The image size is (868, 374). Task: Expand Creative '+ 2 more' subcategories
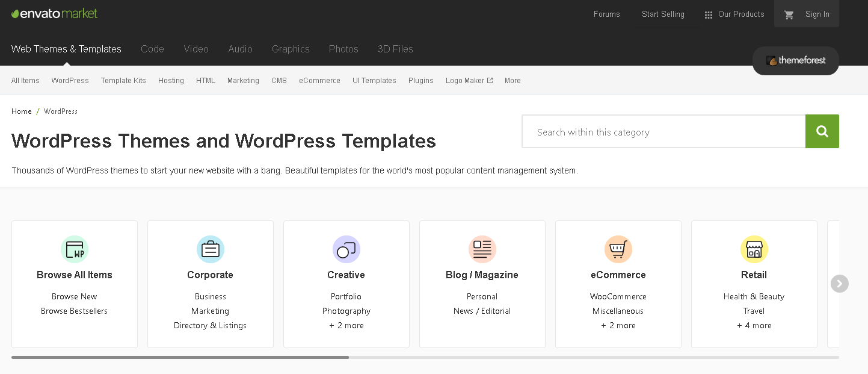pyautogui.click(x=346, y=325)
